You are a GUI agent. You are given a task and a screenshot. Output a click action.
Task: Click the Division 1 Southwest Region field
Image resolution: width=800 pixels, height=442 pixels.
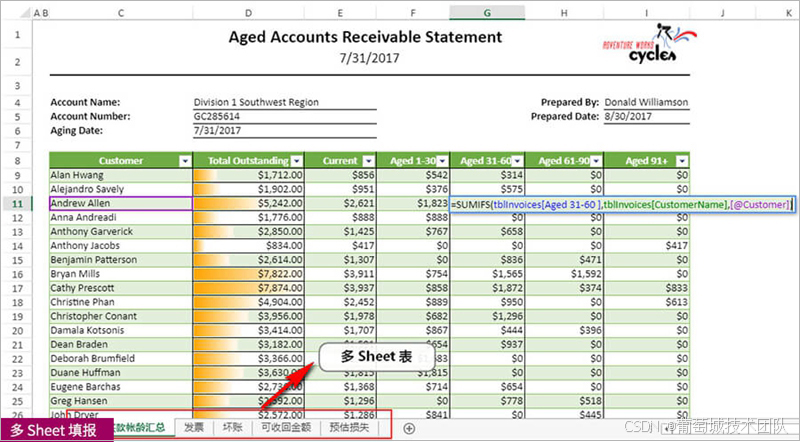tap(285, 103)
